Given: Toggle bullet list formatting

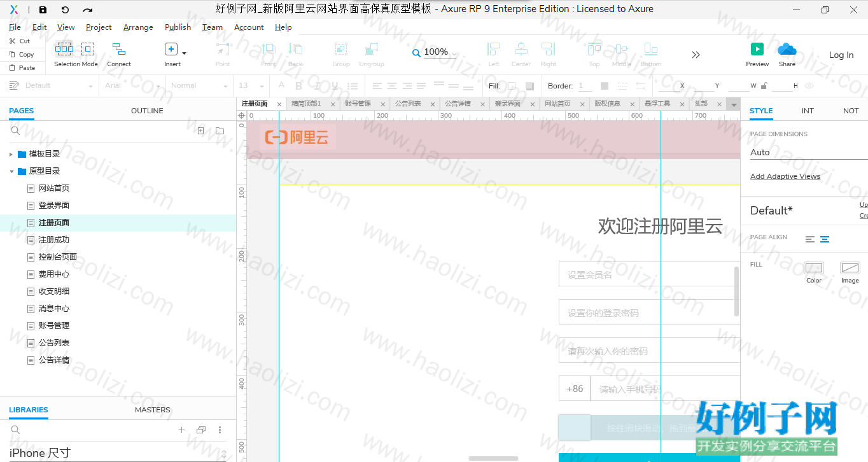Looking at the screenshot, I should [x=353, y=86].
